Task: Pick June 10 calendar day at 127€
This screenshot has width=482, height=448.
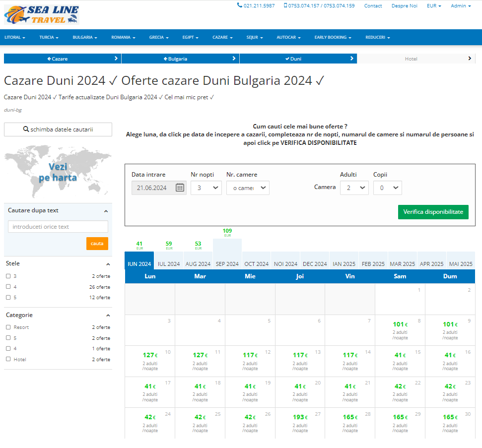Action: tap(150, 361)
